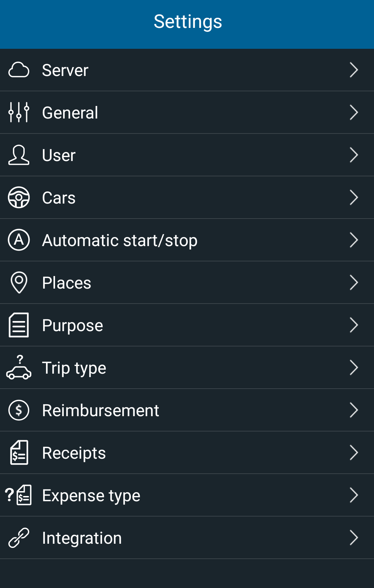Open the Expense type label
374x588 pixels.
coord(91,496)
